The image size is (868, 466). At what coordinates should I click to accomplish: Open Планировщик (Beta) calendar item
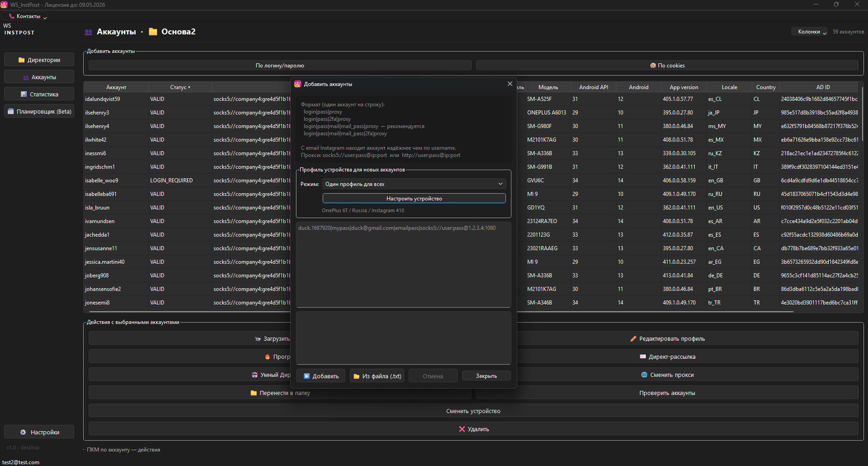39,112
